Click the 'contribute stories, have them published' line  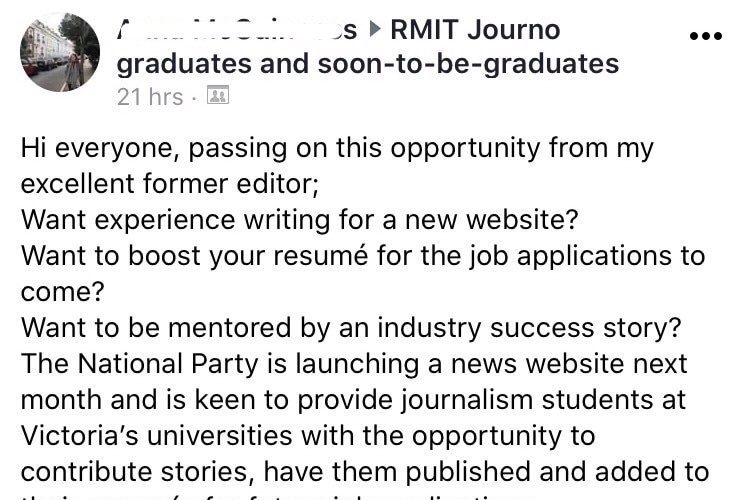[x=364, y=472]
